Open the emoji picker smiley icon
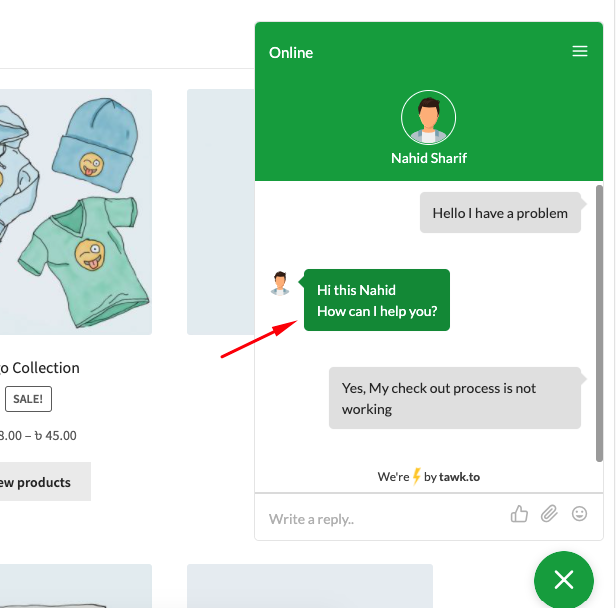The height and width of the screenshot is (608, 616). 579,514
